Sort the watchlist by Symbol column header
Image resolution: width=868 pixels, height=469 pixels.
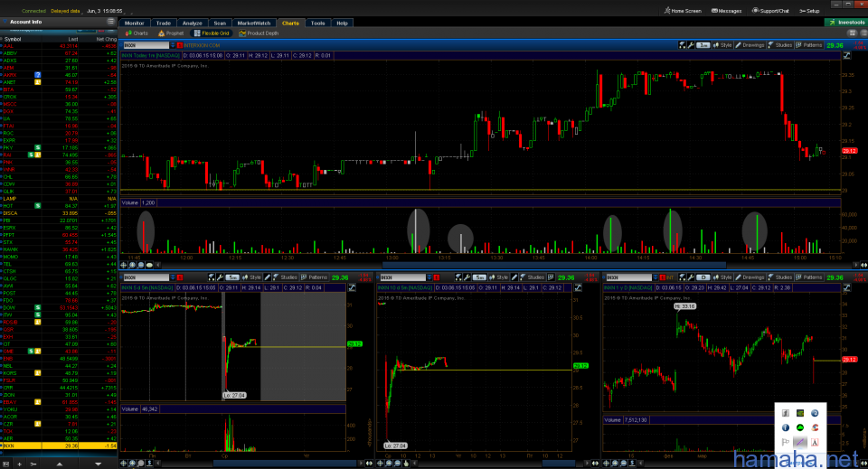[13, 39]
